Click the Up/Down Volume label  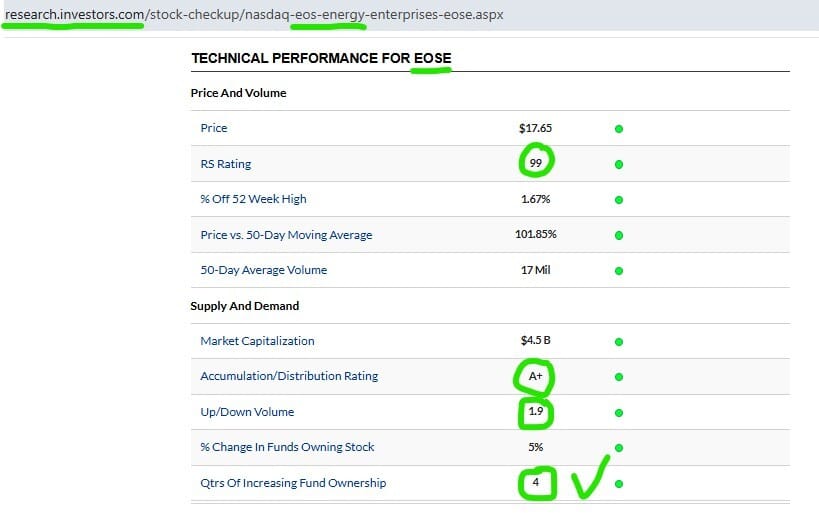(x=247, y=412)
